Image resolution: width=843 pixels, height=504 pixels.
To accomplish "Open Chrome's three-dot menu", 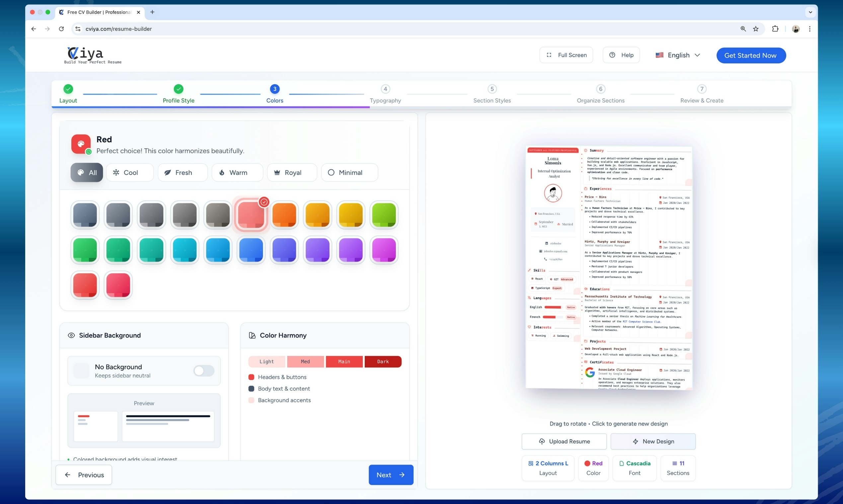I will coord(809,29).
